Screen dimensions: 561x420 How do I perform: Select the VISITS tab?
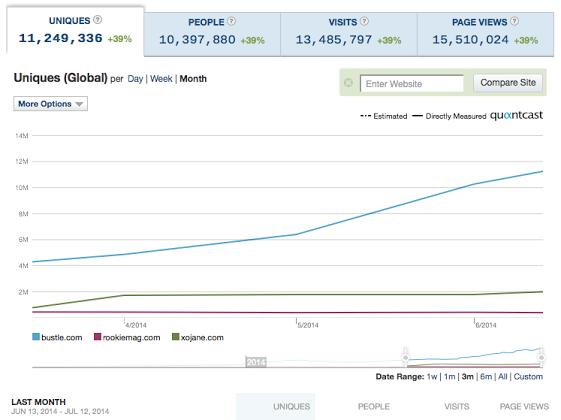(x=349, y=34)
